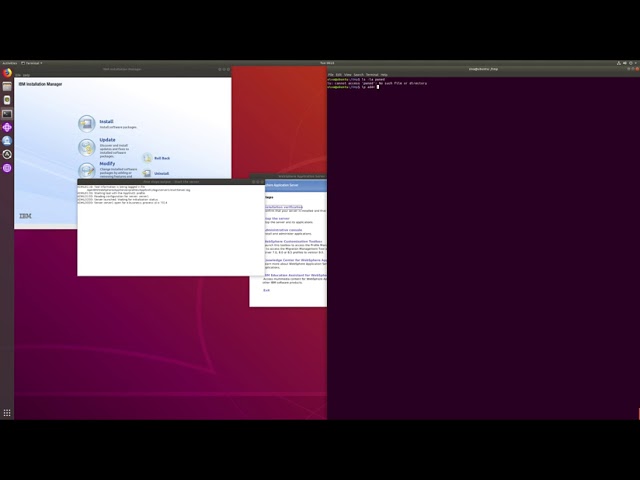This screenshot has height=480, width=640.
Task: Open Administrative console link
Action: tap(284, 230)
